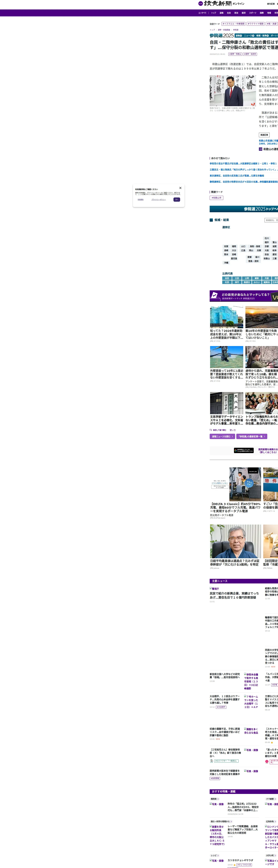Viewport: 278px width, 868px height.
Task: Select 速報 in the navigation bar
Action: 221,13
